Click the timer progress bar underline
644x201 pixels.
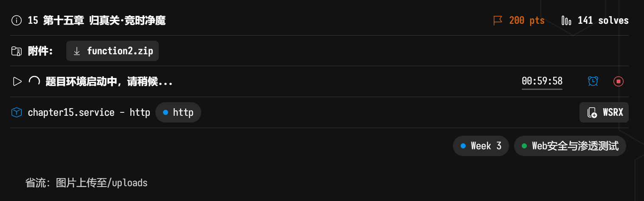click(542, 89)
